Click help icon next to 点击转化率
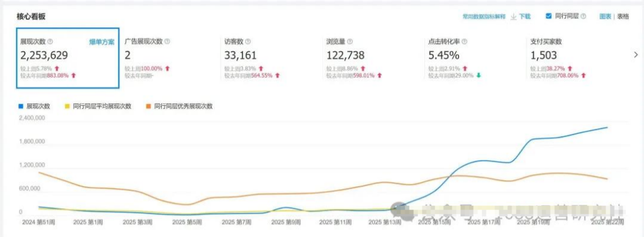 [x=465, y=42]
